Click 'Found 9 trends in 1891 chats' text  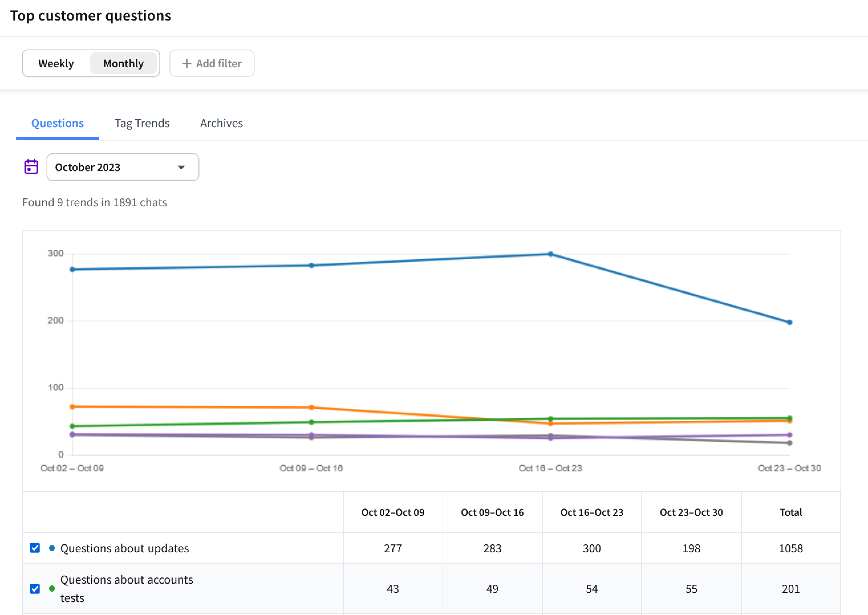click(x=94, y=202)
